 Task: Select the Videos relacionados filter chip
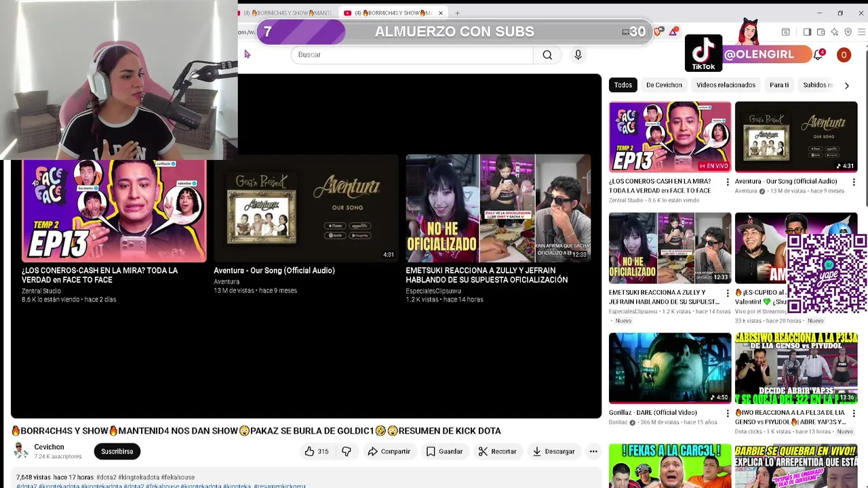coord(726,85)
